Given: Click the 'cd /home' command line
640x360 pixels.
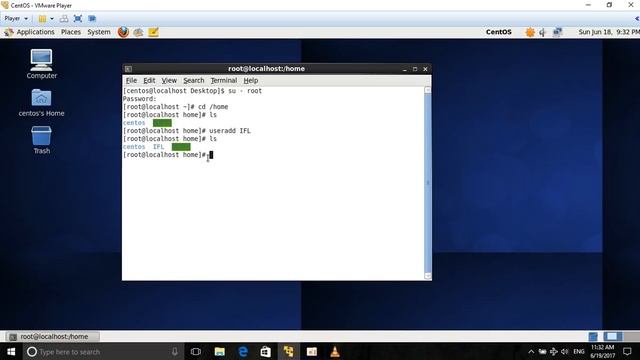Looking at the screenshot, I should 176,107.
